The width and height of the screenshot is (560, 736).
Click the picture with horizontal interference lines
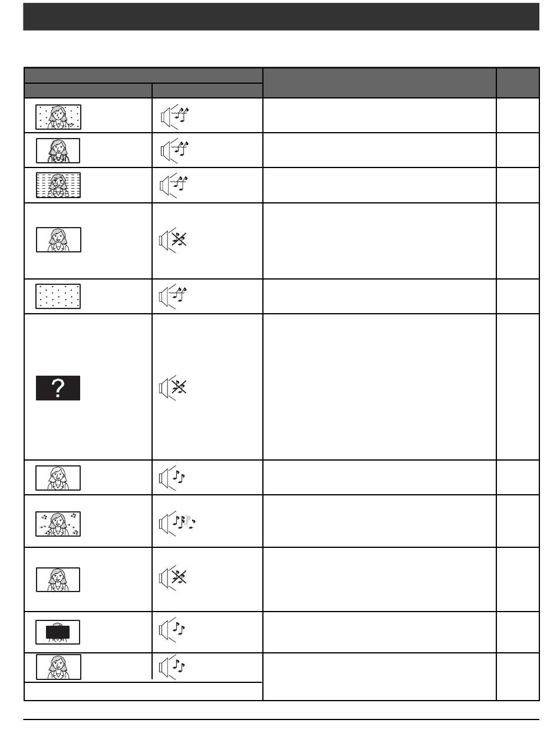pyautogui.click(x=58, y=185)
